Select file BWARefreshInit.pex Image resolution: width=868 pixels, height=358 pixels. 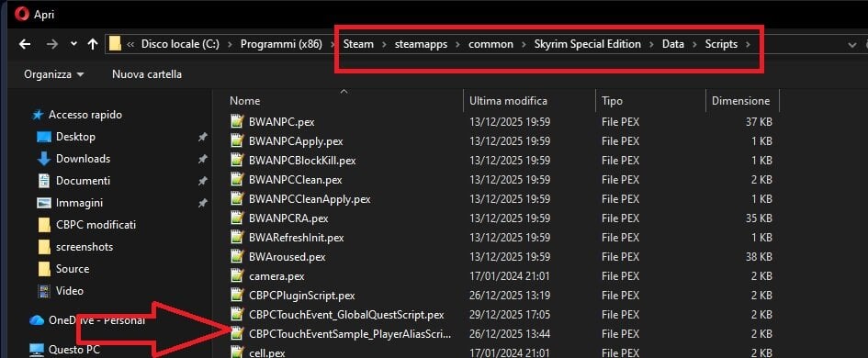point(297,238)
